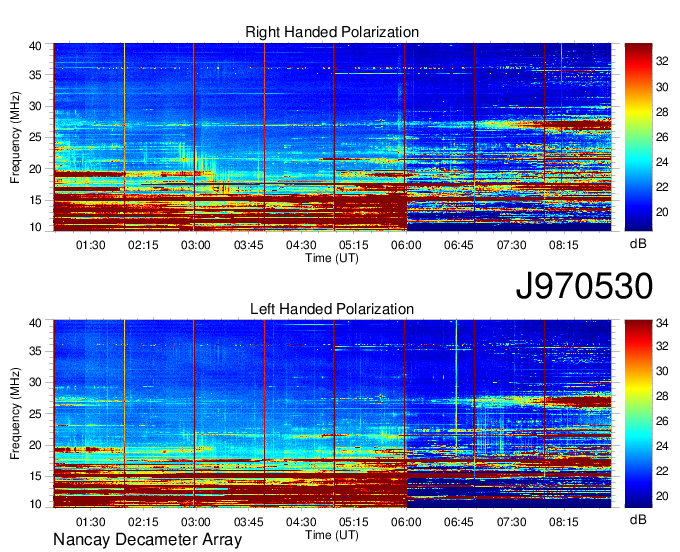Click the '10' frequency tick of the Left Handed plot
Image resolution: width=680 pixels, height=552 pixels.
click(x=35, y=504)
